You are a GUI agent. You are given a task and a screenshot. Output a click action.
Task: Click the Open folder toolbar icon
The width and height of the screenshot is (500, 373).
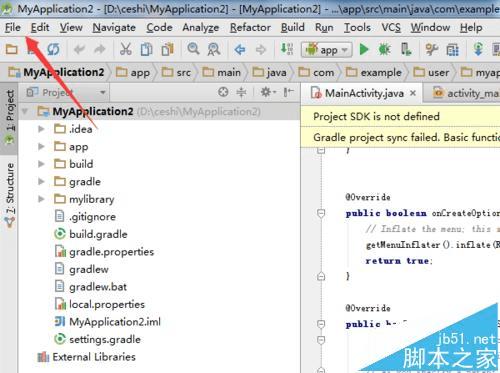(x=12, y=50)
